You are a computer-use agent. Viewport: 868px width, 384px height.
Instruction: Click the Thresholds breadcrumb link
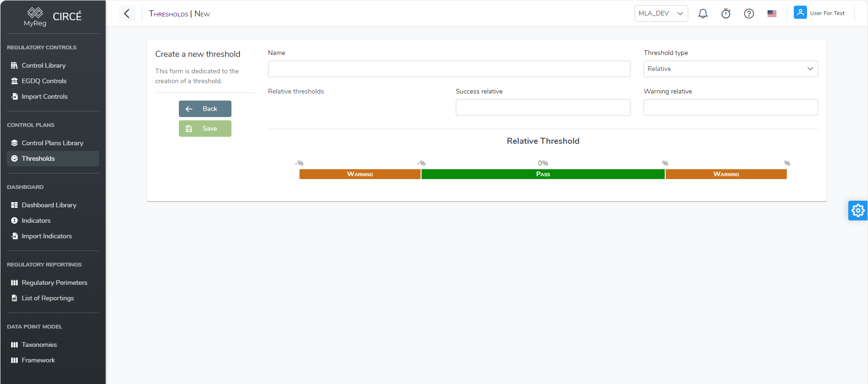pos(169,14)
